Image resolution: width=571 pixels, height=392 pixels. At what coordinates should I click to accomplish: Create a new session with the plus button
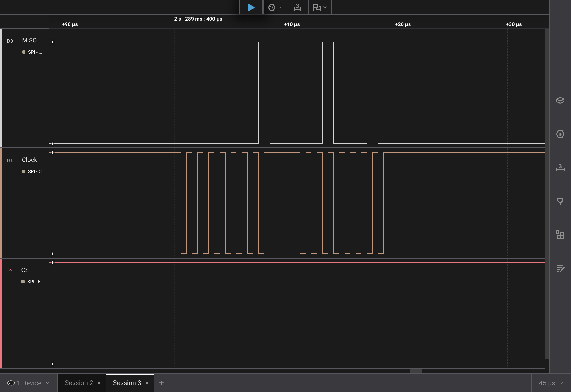coord(161,383)
